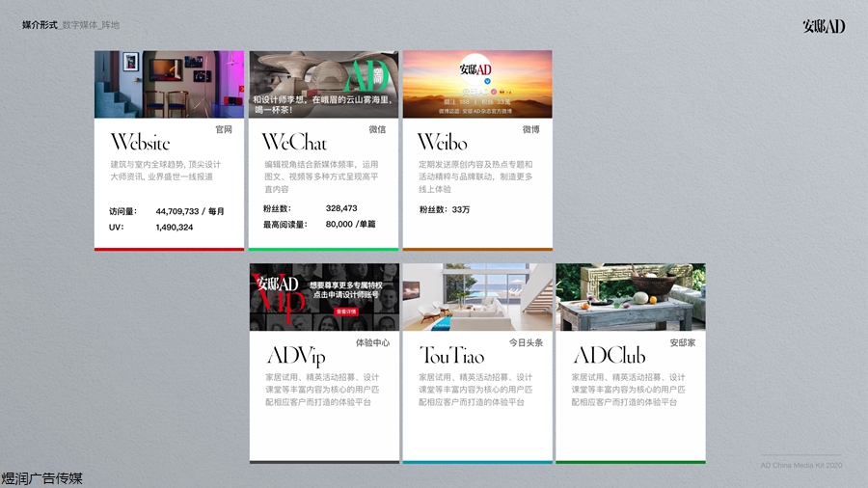Click the 数字媒体_阵地 header text
This screenshot has height=488, width=868.
click(x=91, y=25)
